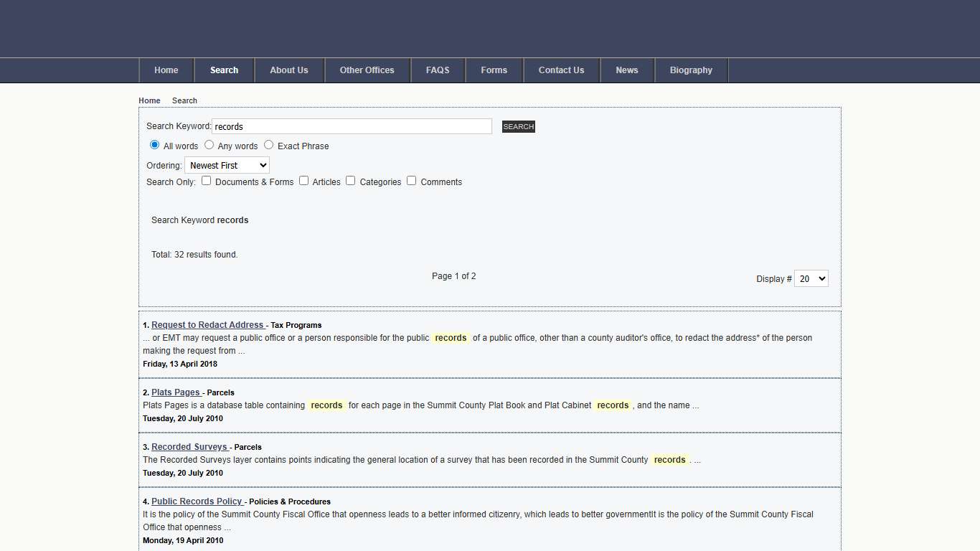Open the Forms navigation item
The height and width of the screenshot is (551, 980).
coord(494,70)
